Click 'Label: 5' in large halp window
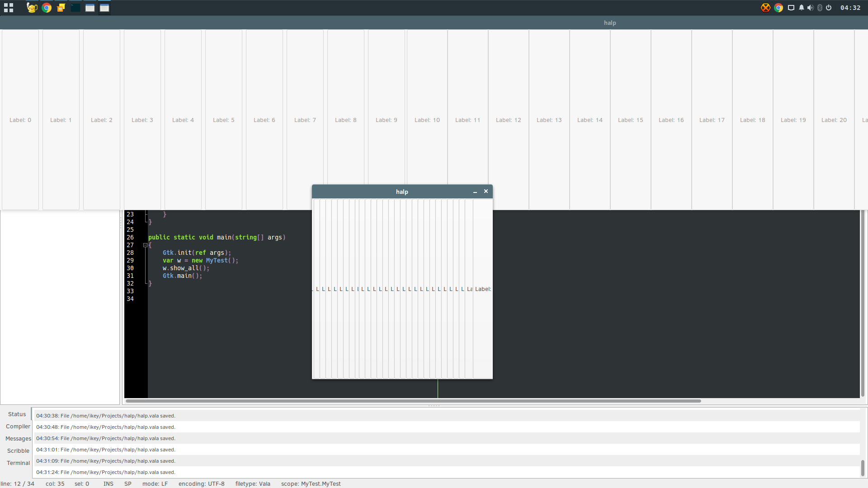 224,120
